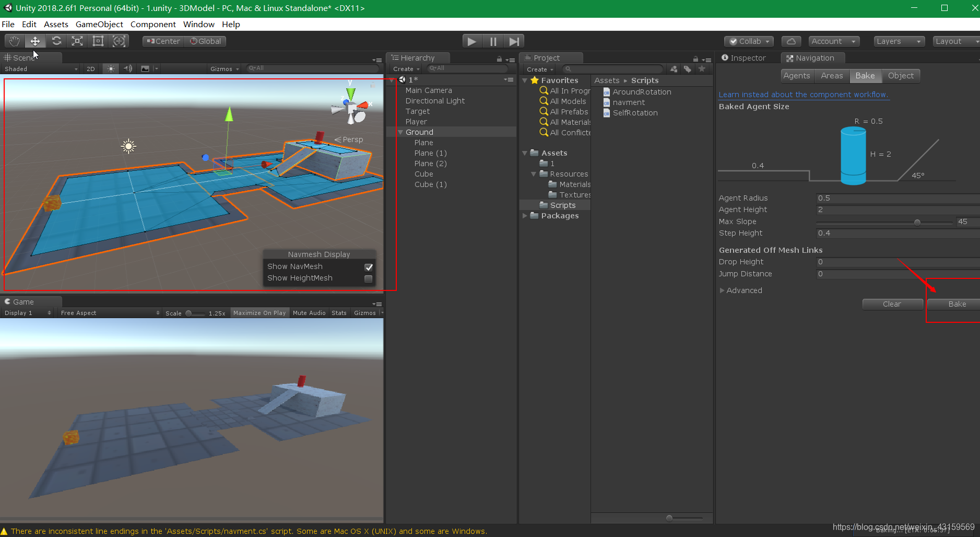
Task: Open the scene 1 options menu
Action: [x=509, y=80]
